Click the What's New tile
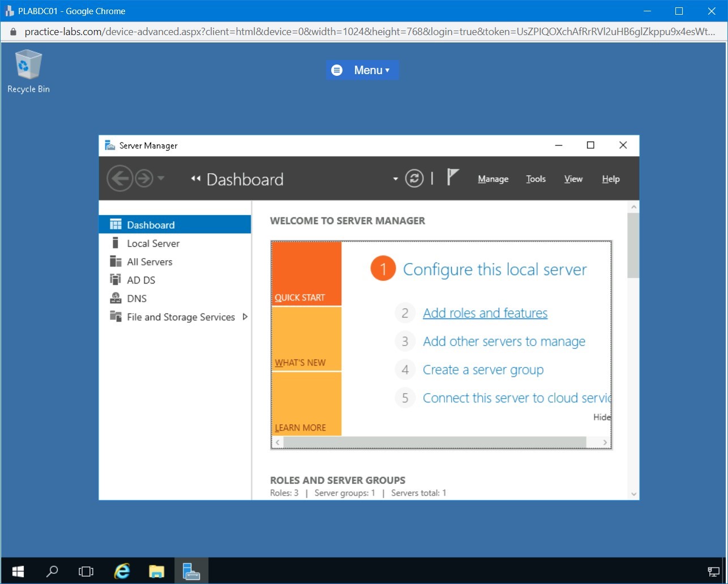 (307, 339)
